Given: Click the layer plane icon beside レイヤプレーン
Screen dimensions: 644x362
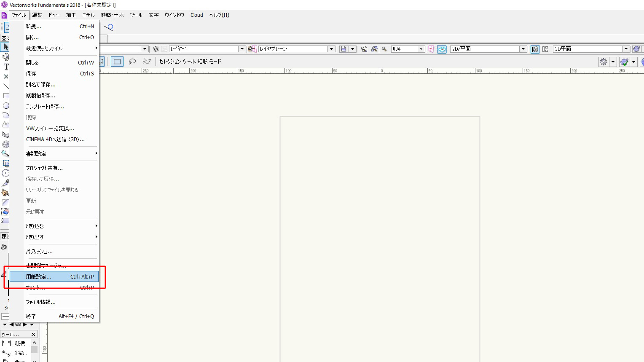Looking at the screenshot, I should click(x=252, y=49).
